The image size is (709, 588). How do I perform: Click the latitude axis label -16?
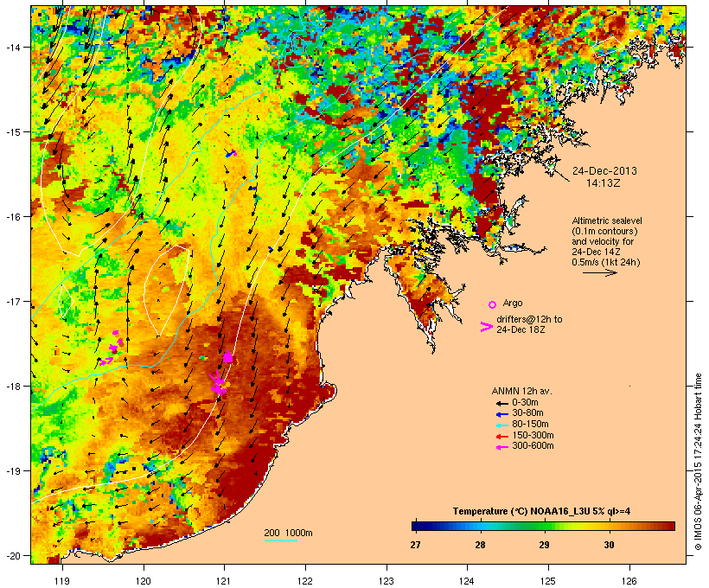12,217
